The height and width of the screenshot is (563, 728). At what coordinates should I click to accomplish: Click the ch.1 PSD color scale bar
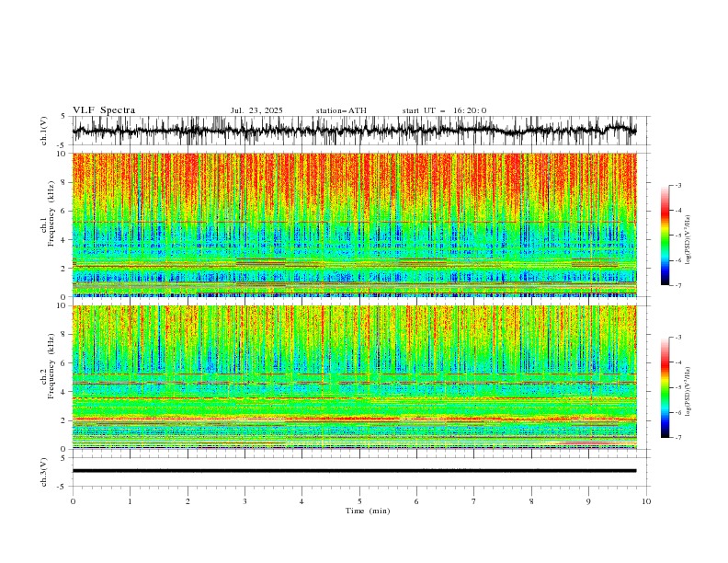click(665, 236)
